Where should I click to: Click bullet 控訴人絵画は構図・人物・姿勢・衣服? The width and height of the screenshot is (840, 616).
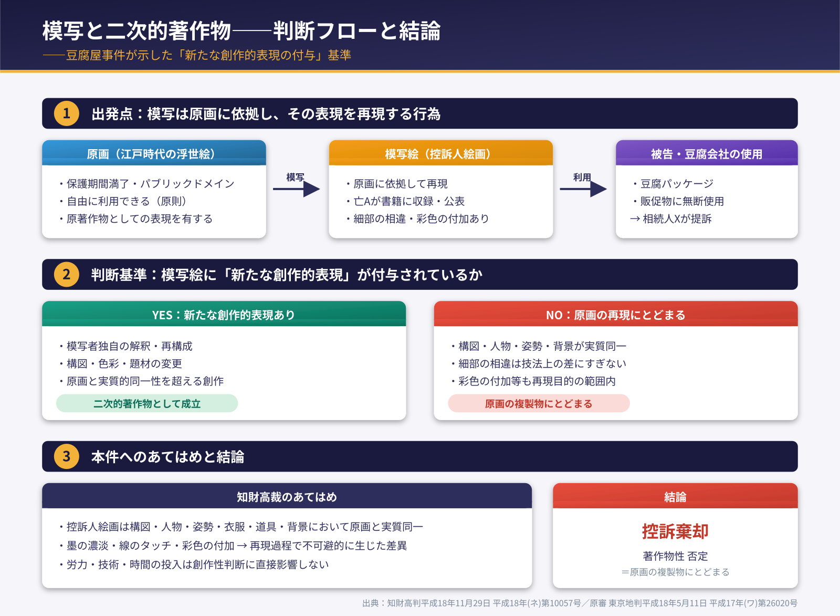(x=240, y=527)
